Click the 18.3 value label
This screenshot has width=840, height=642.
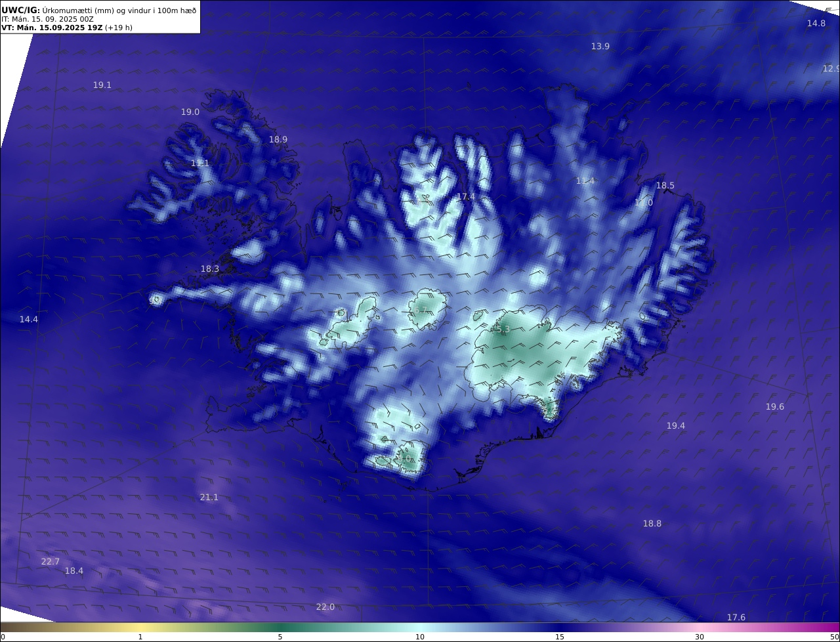(209, 269)
